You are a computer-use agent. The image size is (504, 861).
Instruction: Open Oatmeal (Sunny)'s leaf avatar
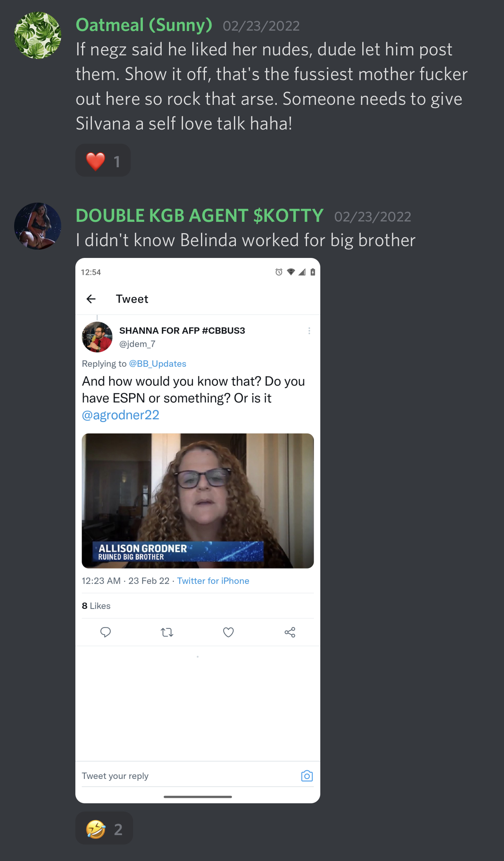coord(38,35)
